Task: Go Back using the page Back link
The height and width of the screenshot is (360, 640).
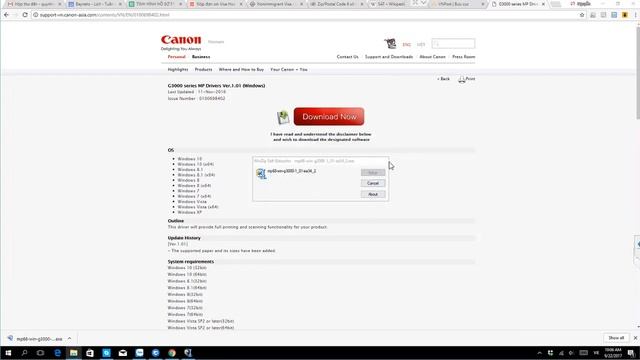Action: coord(444,79)
